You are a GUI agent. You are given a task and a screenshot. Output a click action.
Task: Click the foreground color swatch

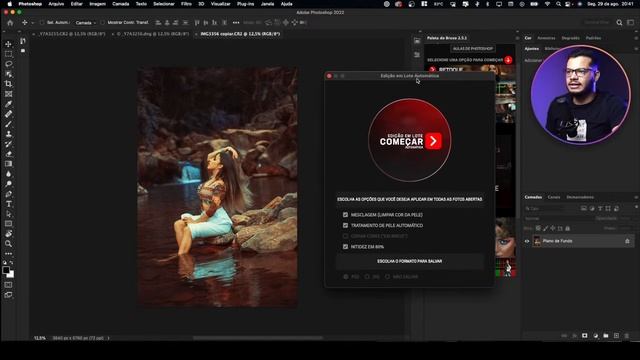click(x=6, y=270)
